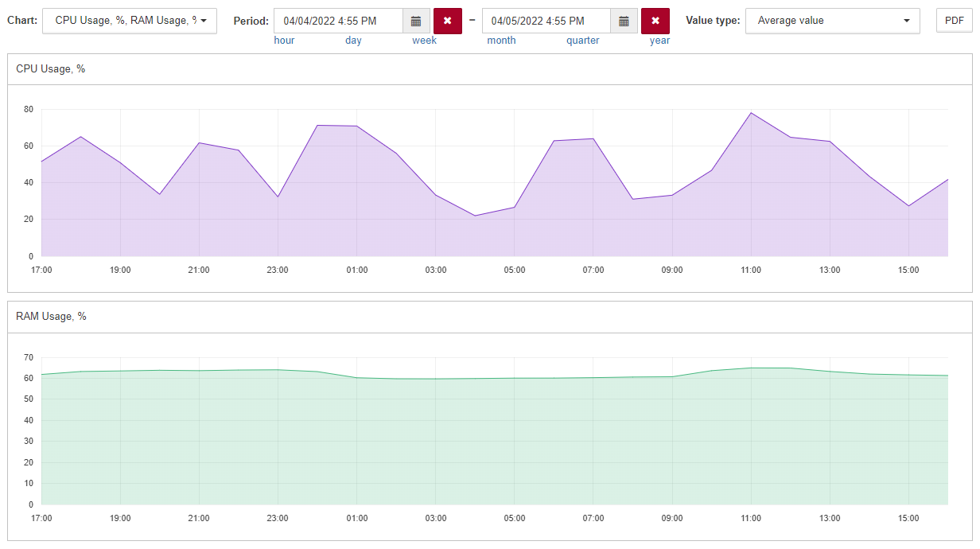The height and width of the screenshot is (549, 980).
Task: Click the start date input field
Action: 338,21
